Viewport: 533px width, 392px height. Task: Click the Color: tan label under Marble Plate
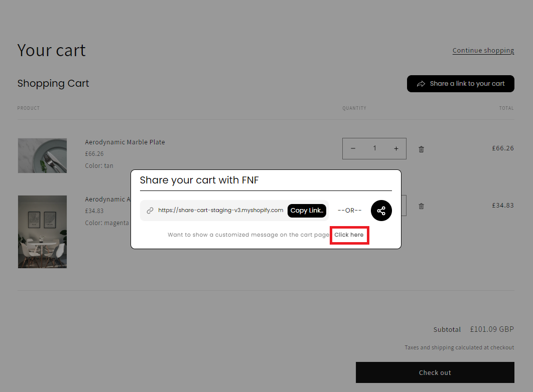pyautogui.click(x=100, y=165)
